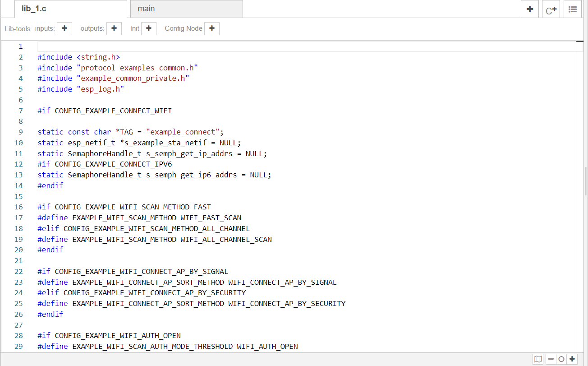This screenshot has width=588, height=366.
Task: Click the editor's vertical scrollbar thumb
Action: (586, 181)
